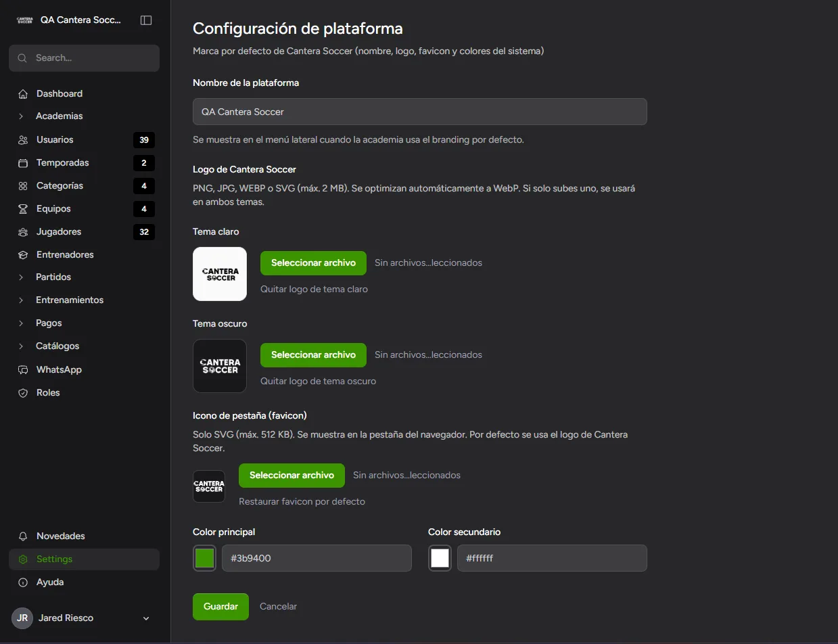Focus the Nombre de la plataforma field
The width and height of the screenshot is (838, 644).
(x=420, y=112)
